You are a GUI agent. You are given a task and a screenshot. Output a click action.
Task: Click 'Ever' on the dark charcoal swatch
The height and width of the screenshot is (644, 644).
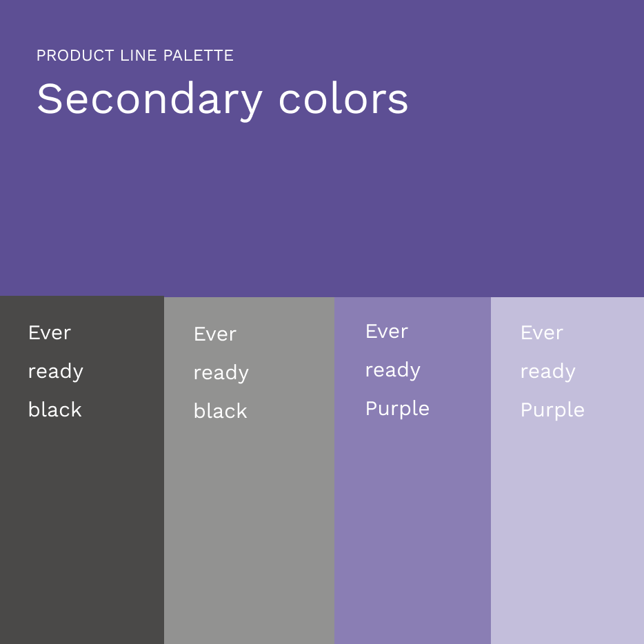tap(50, 333)
